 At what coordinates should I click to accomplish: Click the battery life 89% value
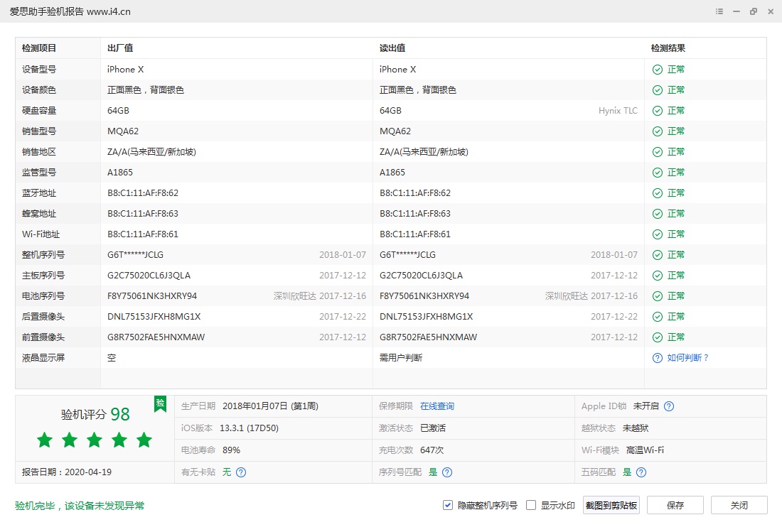(x=232, y=450)
